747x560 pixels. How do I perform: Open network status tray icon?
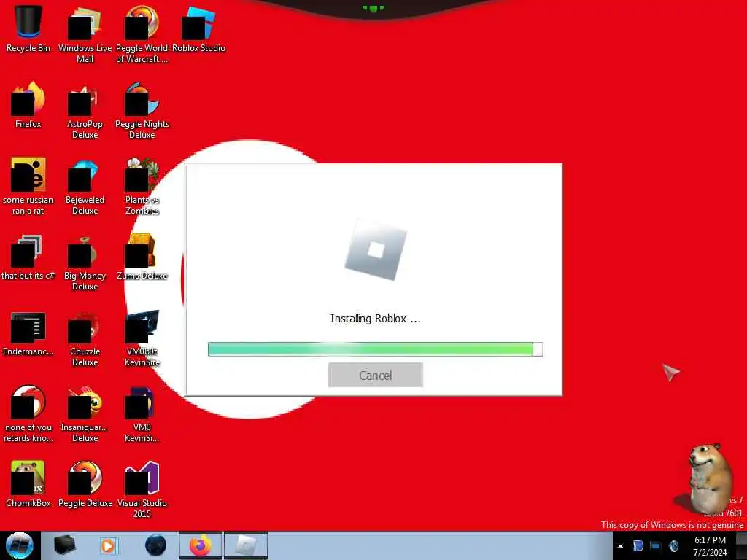pos(656,546)
